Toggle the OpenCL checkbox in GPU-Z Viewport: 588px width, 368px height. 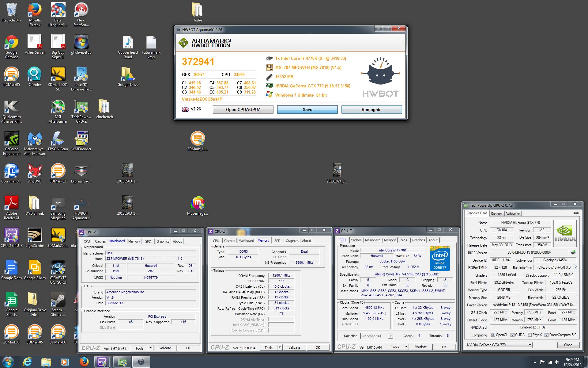(493, 335)
